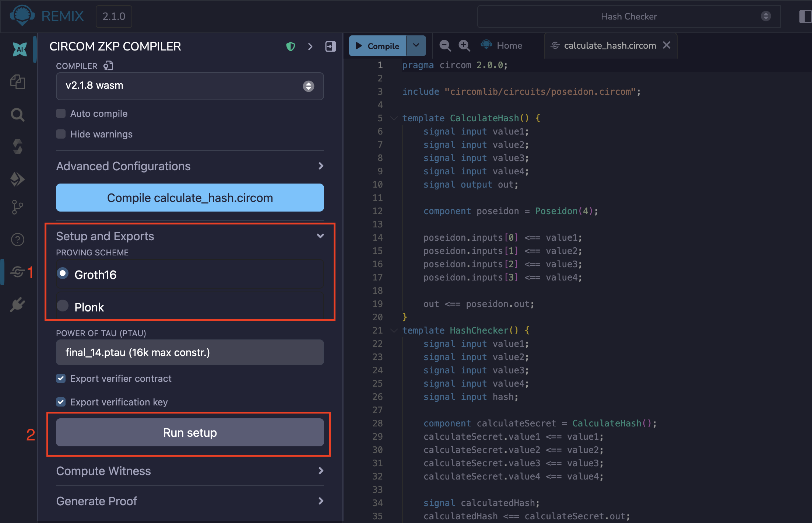Click the 'signal calculatedHash;' line
This screenshot has height=523, width=812.
pyautogui.click(x=481, y=503)
